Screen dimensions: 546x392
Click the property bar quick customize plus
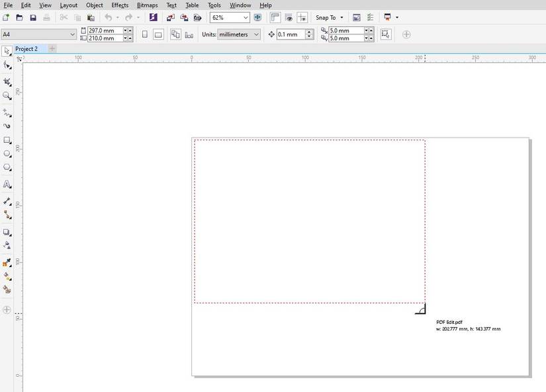406,34
